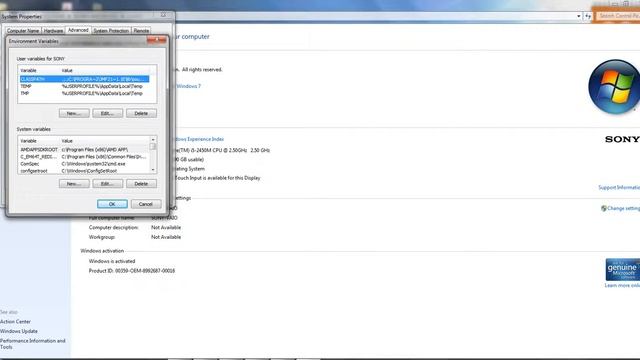
Task: Select the AMDAPPSDKROOT system variable row
Action: click(x=84, y=149)
